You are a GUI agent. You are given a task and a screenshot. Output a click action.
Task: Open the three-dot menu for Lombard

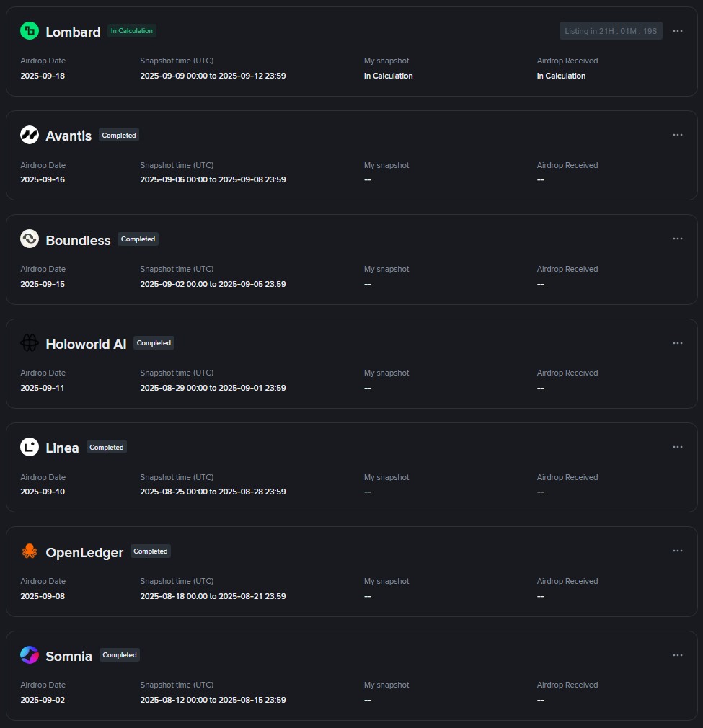click(678, 31)
